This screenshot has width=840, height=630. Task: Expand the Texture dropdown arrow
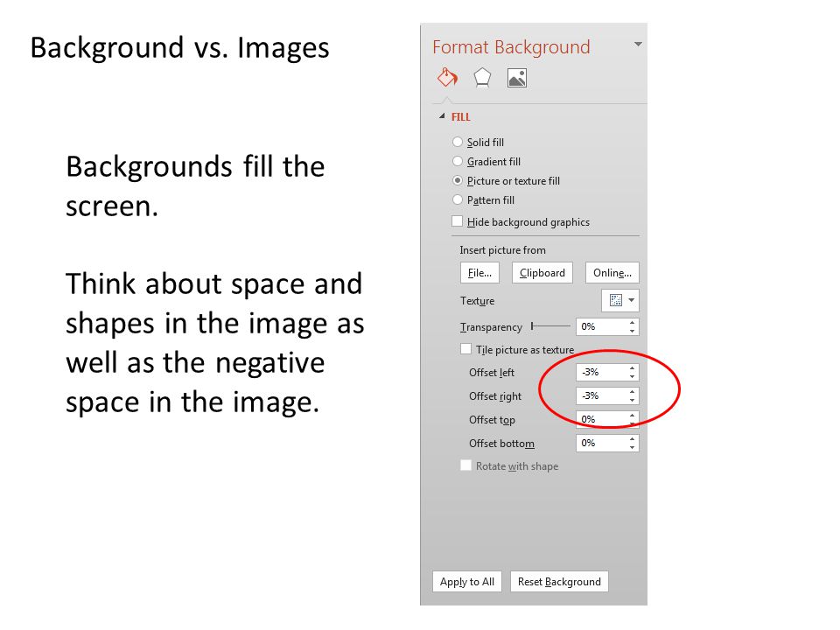coord(632,300)
